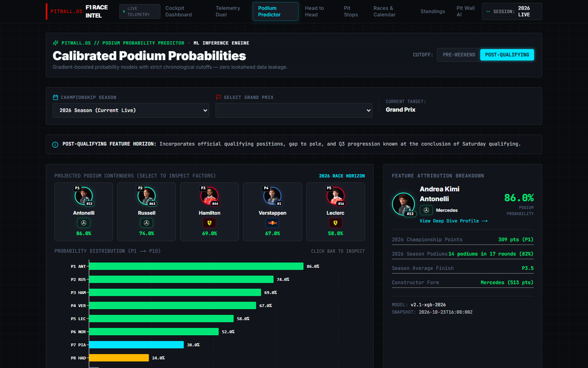Follow the View Deep Dive Profile link
Image resolution: width=588 pixels, height=368 pixels.
pos(454,221)
